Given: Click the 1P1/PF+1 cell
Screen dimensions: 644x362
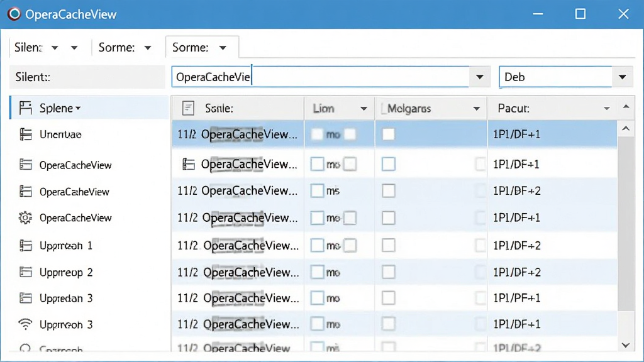Looking at the screenshot, I should point(517,298).
